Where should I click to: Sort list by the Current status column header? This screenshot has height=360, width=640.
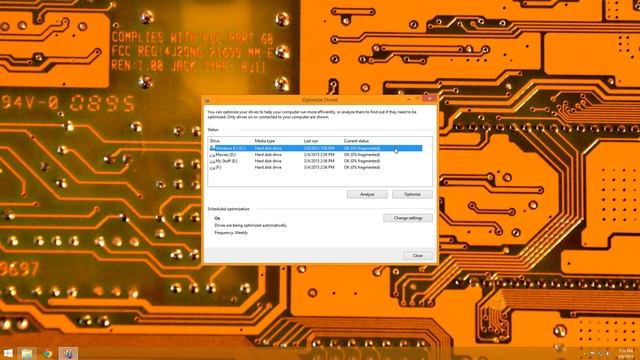pos(356,141)
